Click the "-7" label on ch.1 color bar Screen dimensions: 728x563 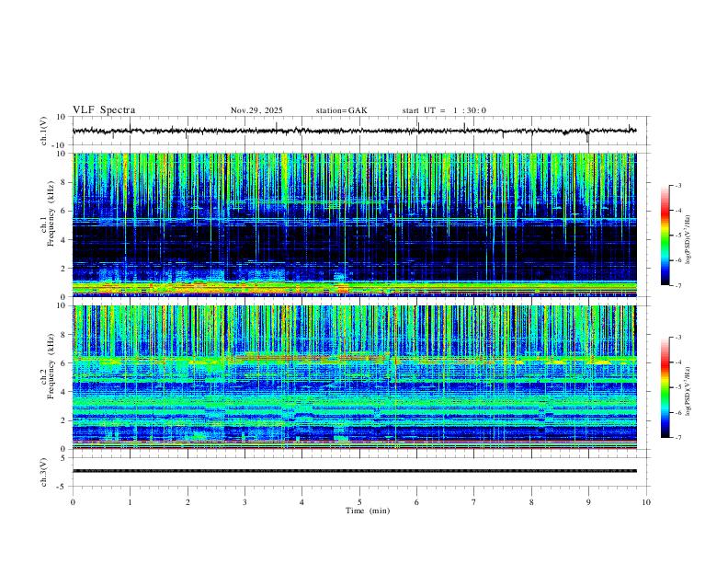point(677,286)
